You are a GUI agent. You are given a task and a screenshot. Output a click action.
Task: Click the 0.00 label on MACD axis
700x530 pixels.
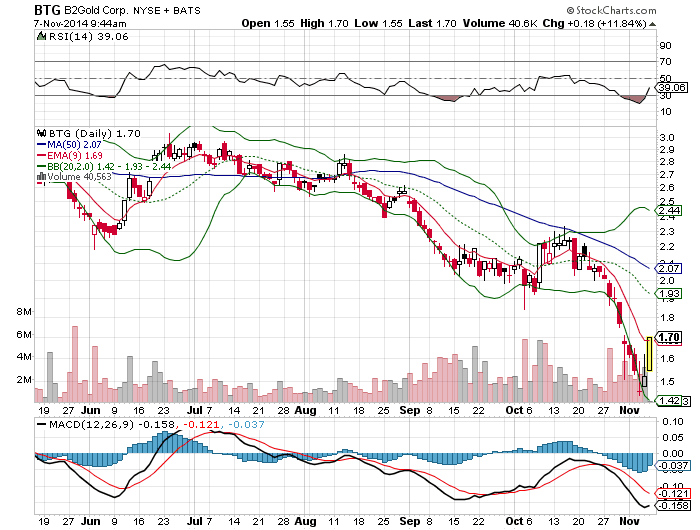pos(672,454)
